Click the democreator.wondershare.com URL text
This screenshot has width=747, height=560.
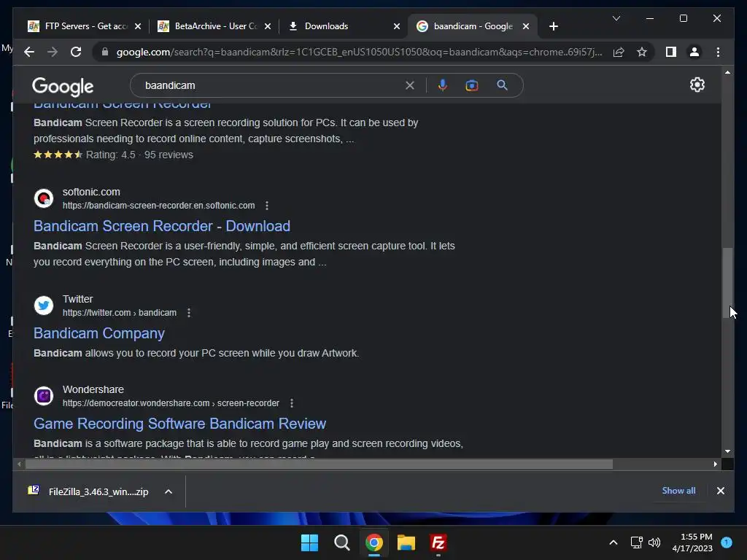coord(171,403)
